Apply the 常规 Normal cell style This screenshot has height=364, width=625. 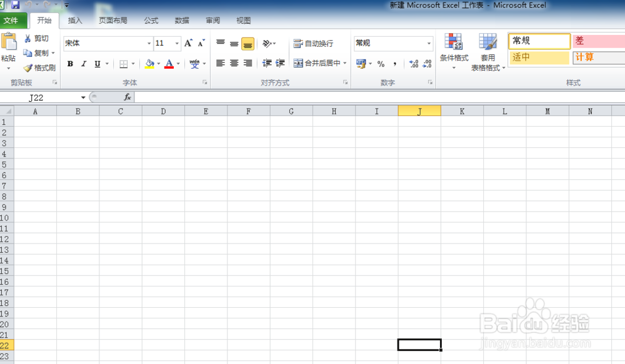tap(539, 41)
